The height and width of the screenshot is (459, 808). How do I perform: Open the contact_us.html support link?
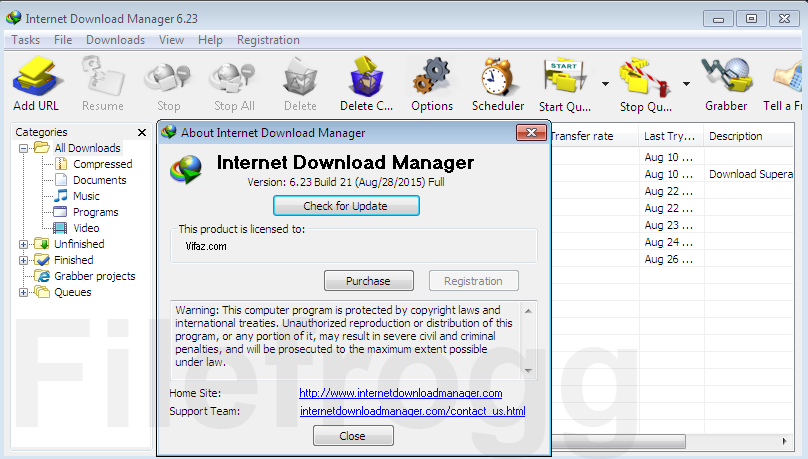point(412,411)
